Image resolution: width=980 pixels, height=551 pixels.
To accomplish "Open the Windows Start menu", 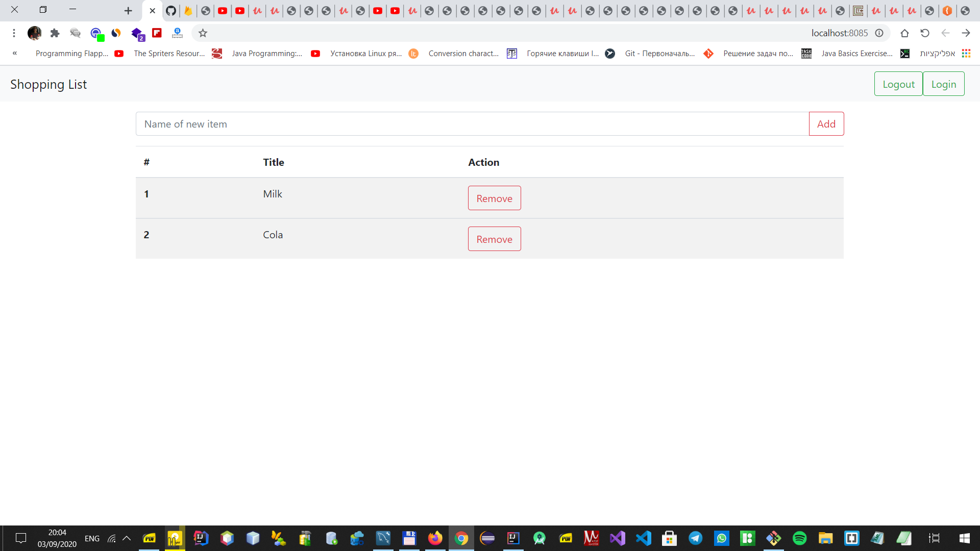I will (964, 538).
